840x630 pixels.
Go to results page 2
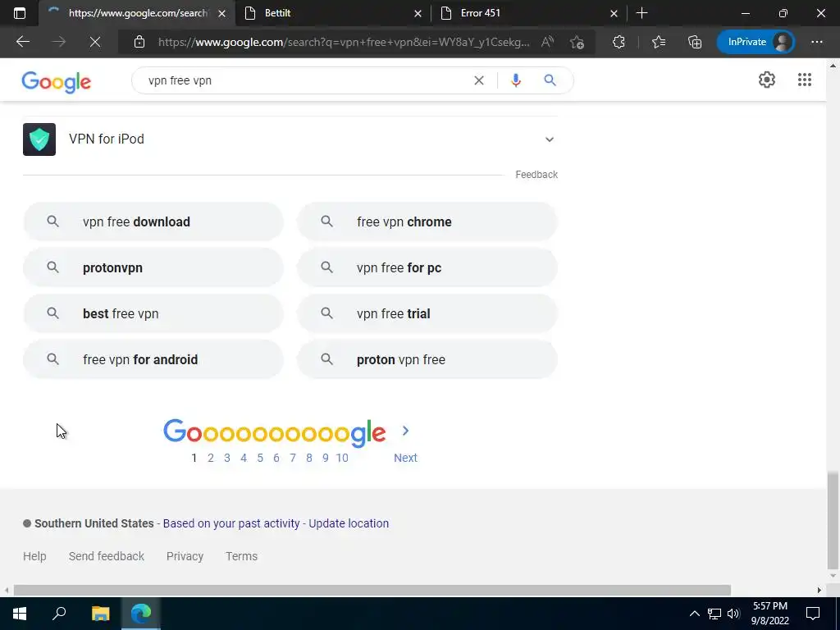click(x=211, y=458)
